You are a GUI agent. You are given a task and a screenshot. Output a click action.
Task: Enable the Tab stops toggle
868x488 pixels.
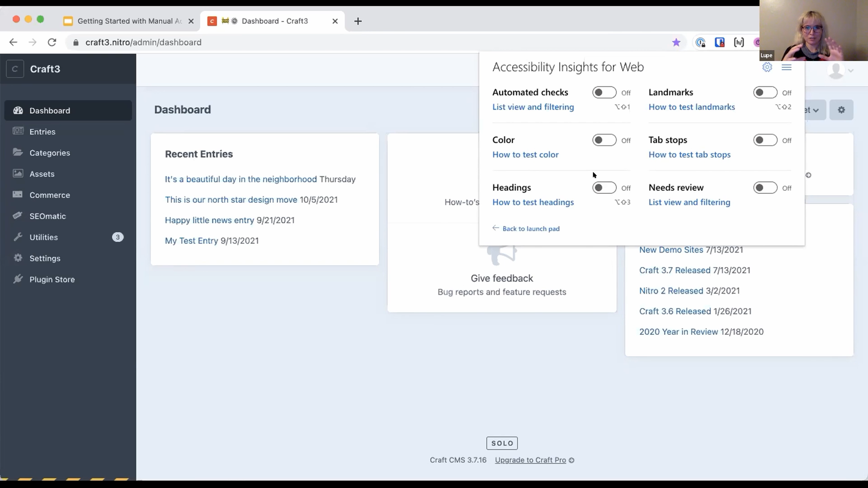765,140
